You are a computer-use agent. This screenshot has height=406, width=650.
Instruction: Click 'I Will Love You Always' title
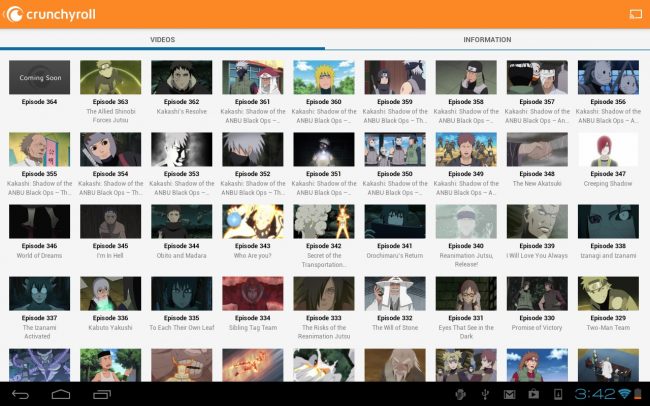537,255
